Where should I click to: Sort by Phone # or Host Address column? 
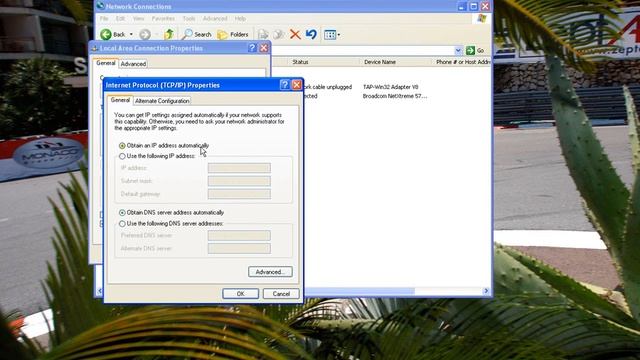(x=462, y=62)
